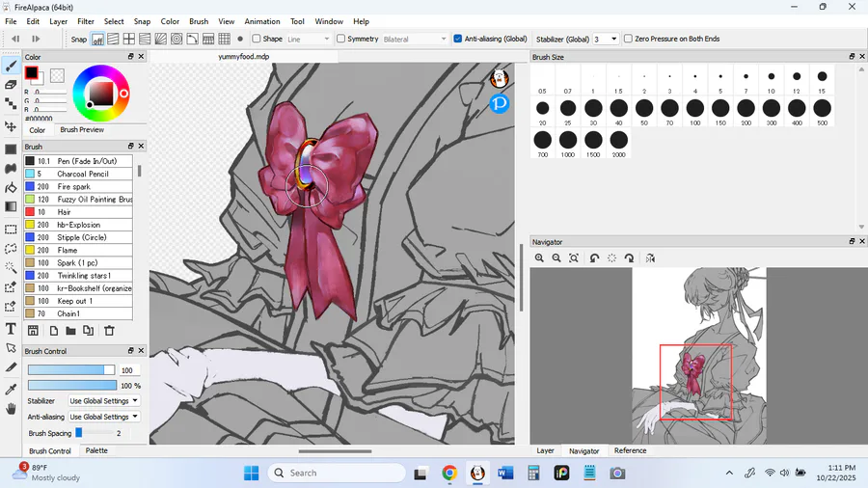Zoom in using the Navigator magnifier plus
Image resolution: width=868 pixels, height=488 pixels.
pyautogui.click(x=539, y=258)
